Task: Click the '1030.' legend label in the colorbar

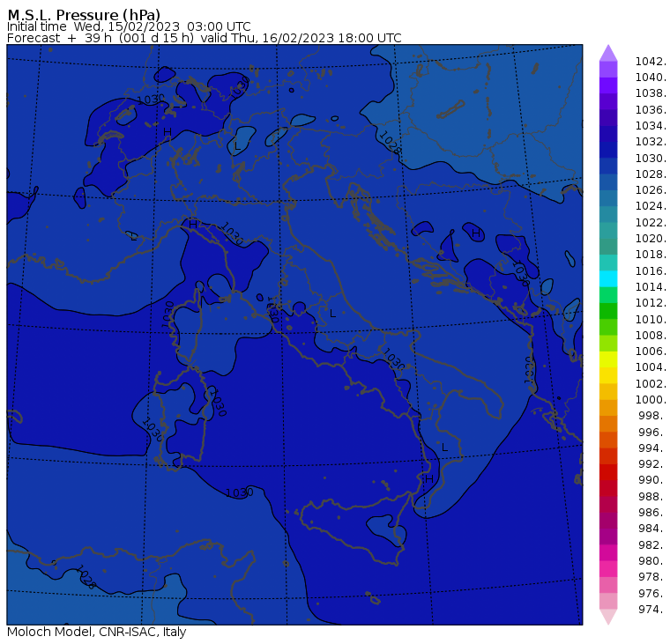Action: 651,158
